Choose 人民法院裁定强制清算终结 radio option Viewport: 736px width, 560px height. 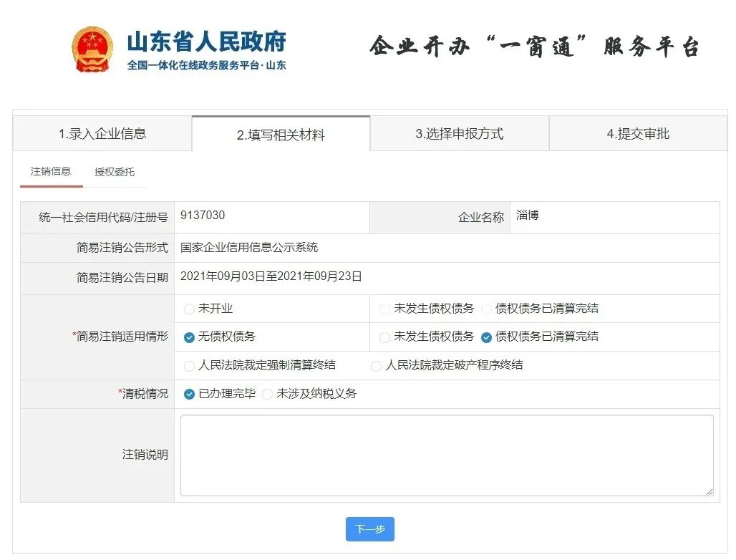tap(189, 366)
